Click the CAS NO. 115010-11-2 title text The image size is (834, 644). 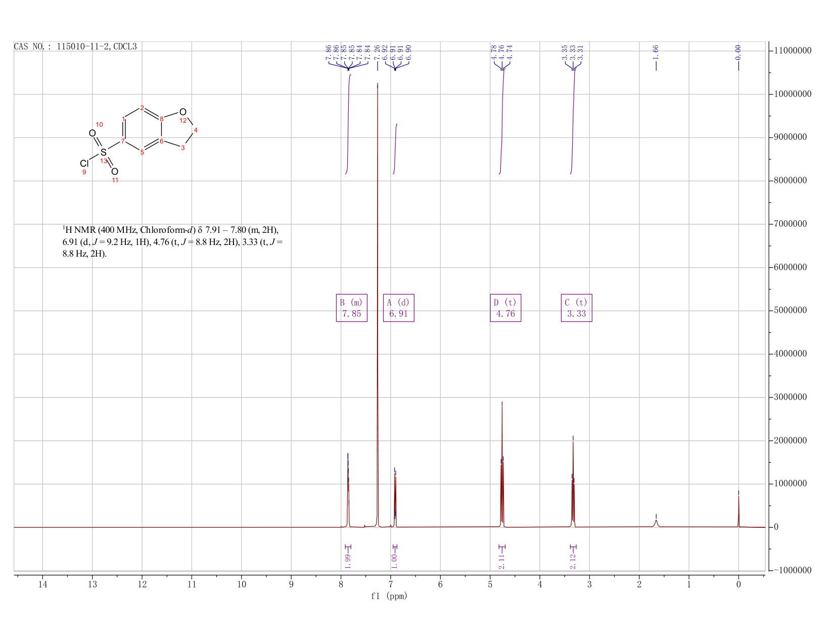75,46
